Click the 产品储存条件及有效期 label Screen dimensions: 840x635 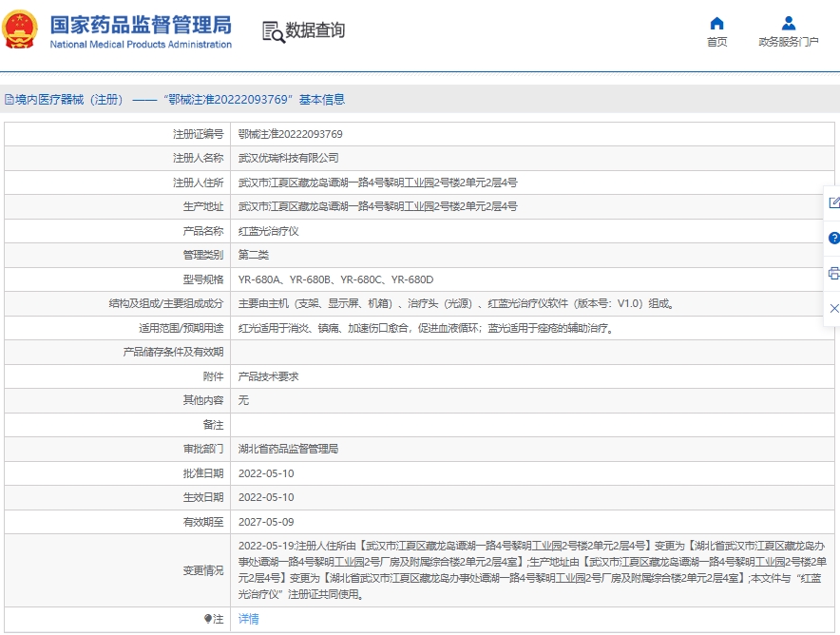pos(173,352)
